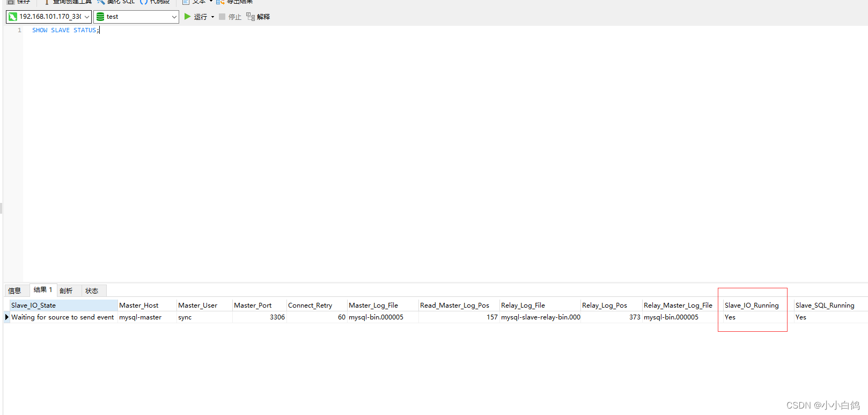Viewport: 868px width, 415px height.
Task: Click the Master_Port column header
Action: point(260,305)
